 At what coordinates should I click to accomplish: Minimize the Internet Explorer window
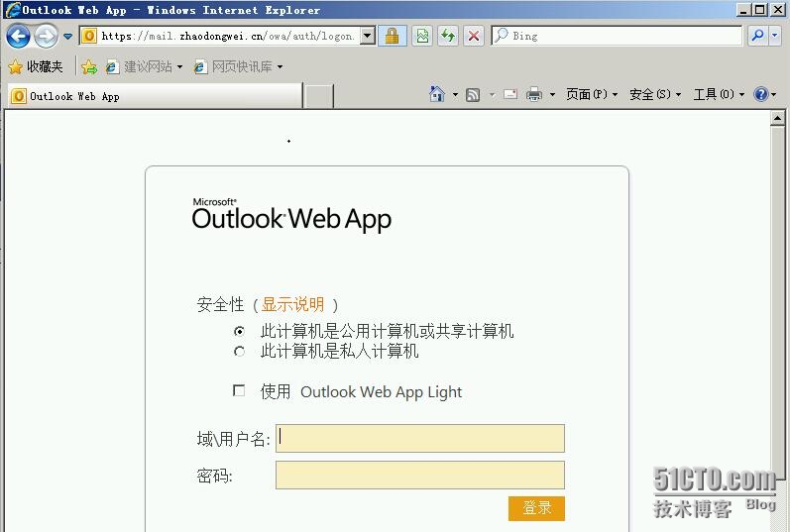click(x=743, y=10)
